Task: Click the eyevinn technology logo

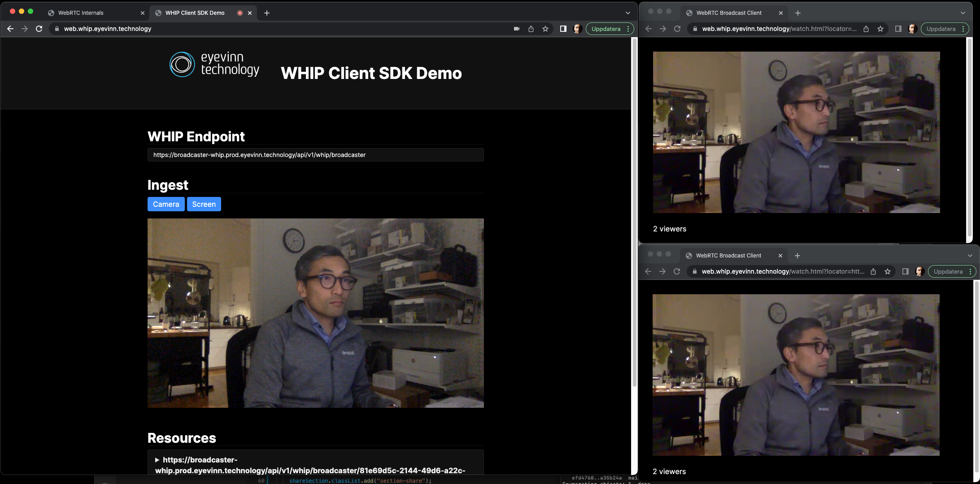Action: [x=214, y=64]
